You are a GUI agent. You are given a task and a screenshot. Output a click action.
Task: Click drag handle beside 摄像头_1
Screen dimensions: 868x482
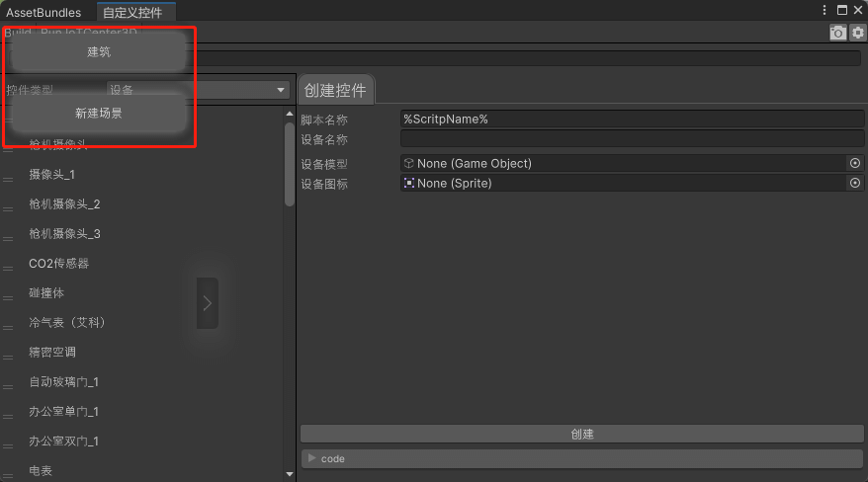point(8,179)
